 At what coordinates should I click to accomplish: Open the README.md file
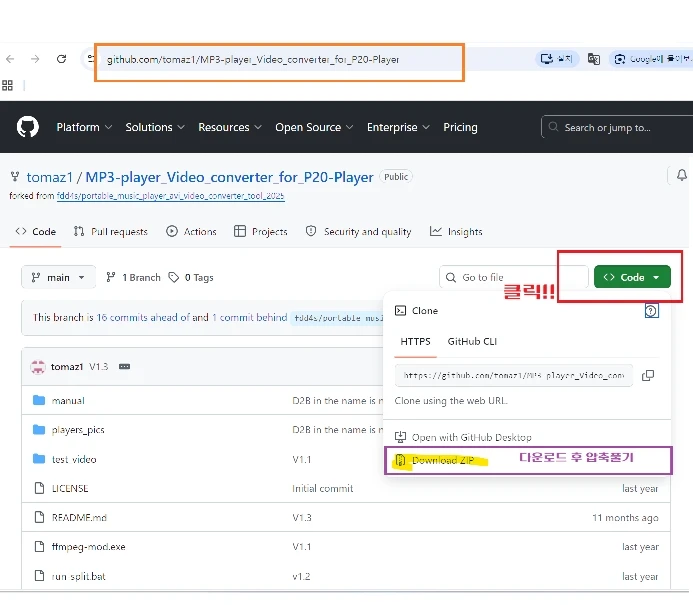(x=79, y=517)
